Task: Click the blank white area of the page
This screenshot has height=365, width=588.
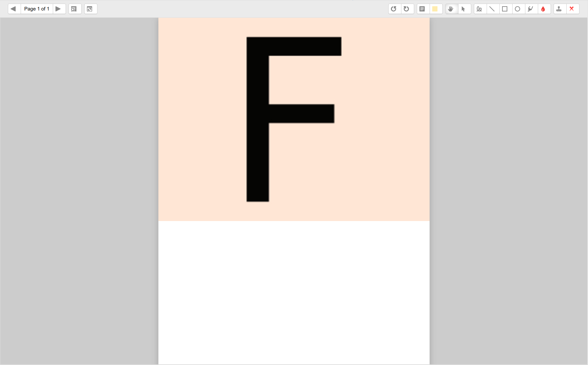Action: pos(294,292)
